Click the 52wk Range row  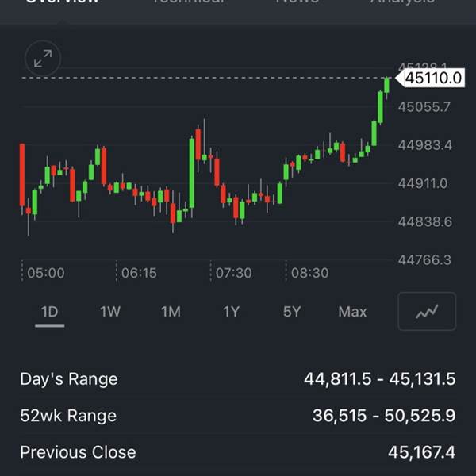[x=238, y=416]
